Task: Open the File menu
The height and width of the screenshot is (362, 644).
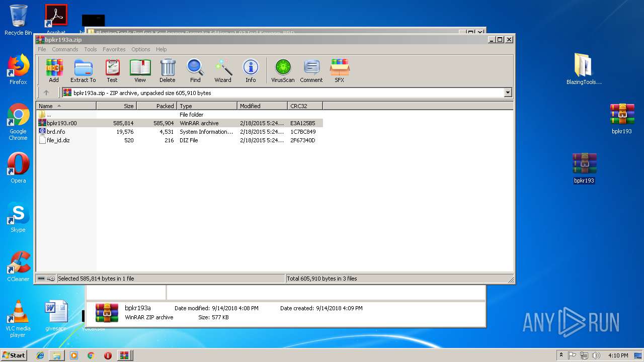Action: point(42,49)
